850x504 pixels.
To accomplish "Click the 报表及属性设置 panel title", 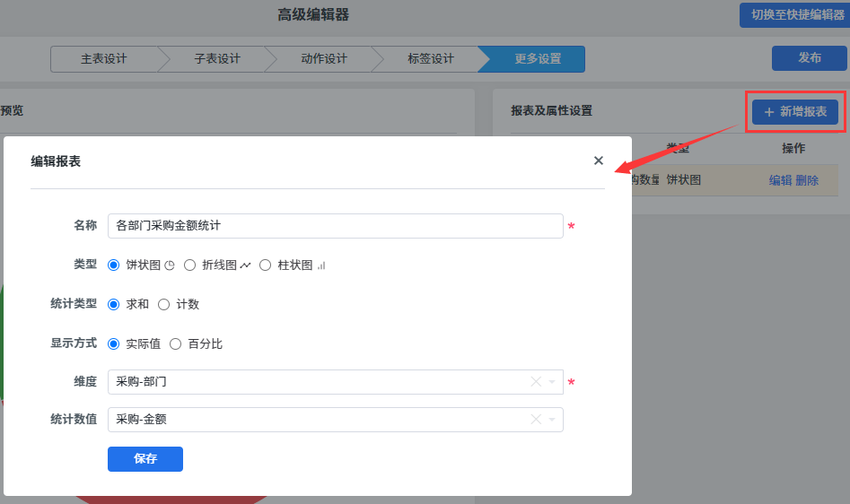I will point(551,111).
